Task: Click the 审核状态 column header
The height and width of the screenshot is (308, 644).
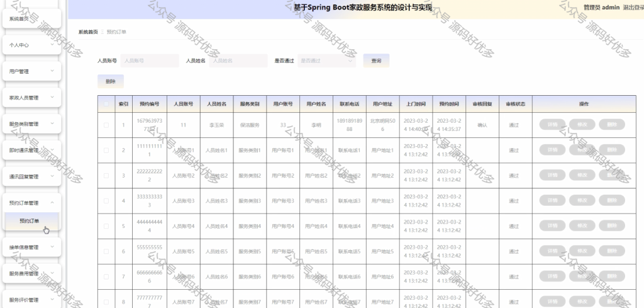Action: 516,104
